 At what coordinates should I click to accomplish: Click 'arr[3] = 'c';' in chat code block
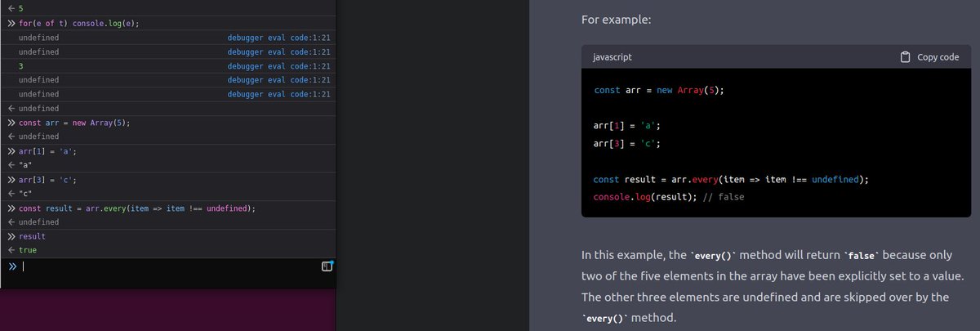626,143
